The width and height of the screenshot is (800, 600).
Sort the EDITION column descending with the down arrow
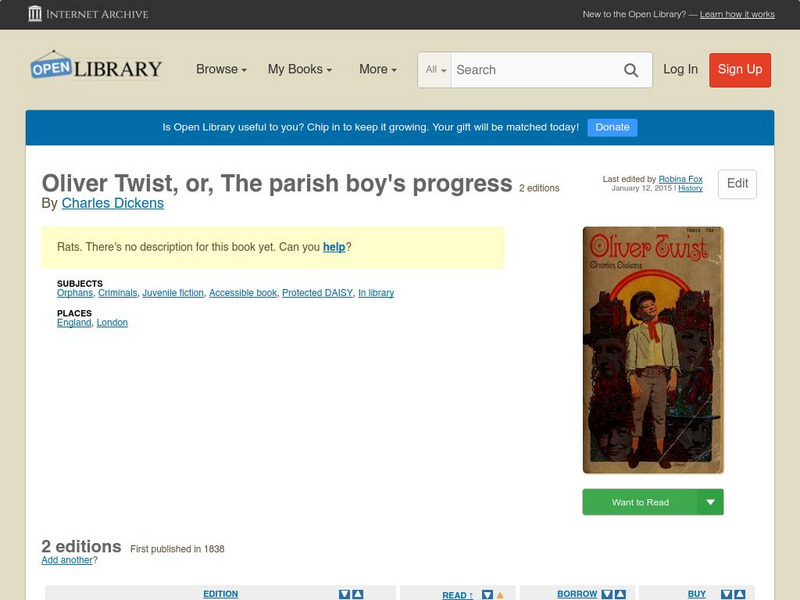point(345,593)
